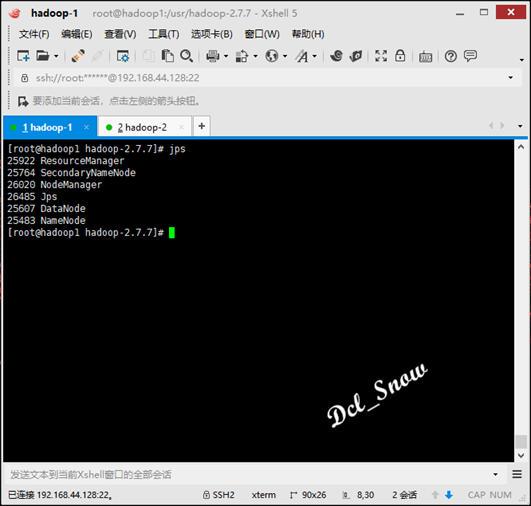Click the ResourceManager line in terminal
531x506 pixels.
(x=66, y=161)
